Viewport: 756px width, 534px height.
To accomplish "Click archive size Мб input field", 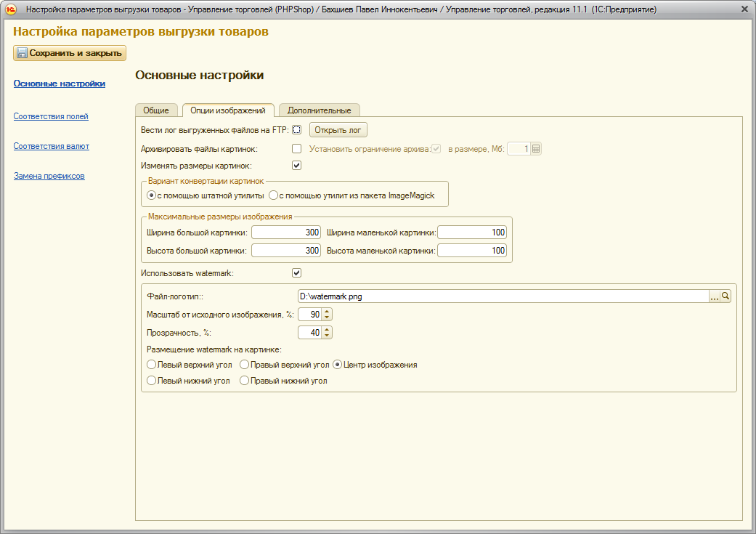I will pyautogui.click(x=519, y=149).
